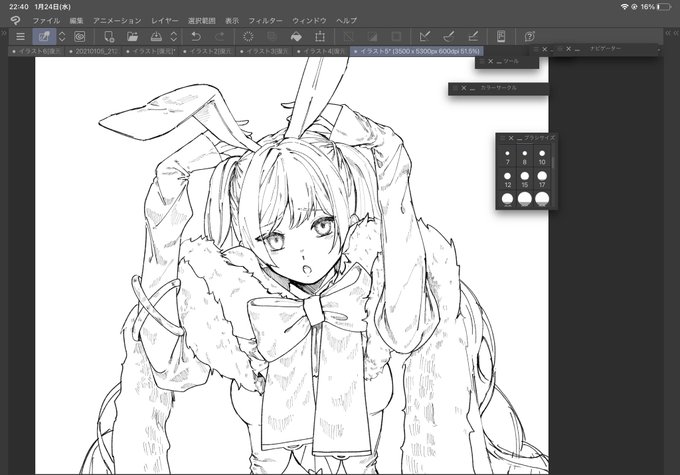Toggle the highlighted edit-mode toolbar button

[x=44, y=36]
